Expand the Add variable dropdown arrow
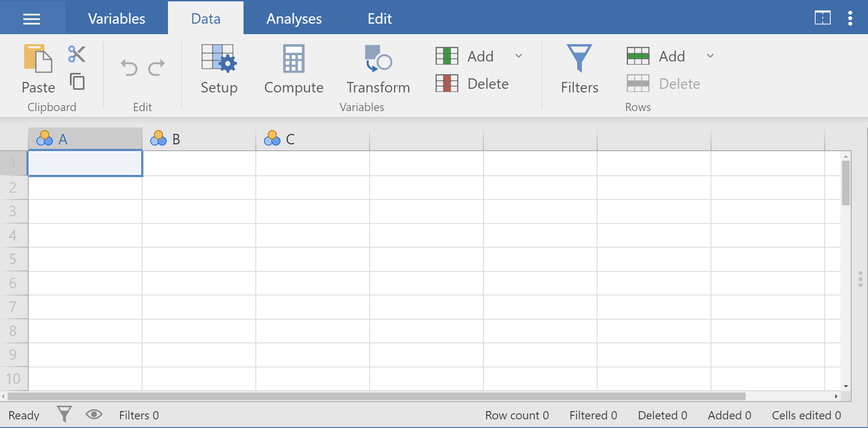This screenshot has height=428, width=868. (x=518, y=56)
